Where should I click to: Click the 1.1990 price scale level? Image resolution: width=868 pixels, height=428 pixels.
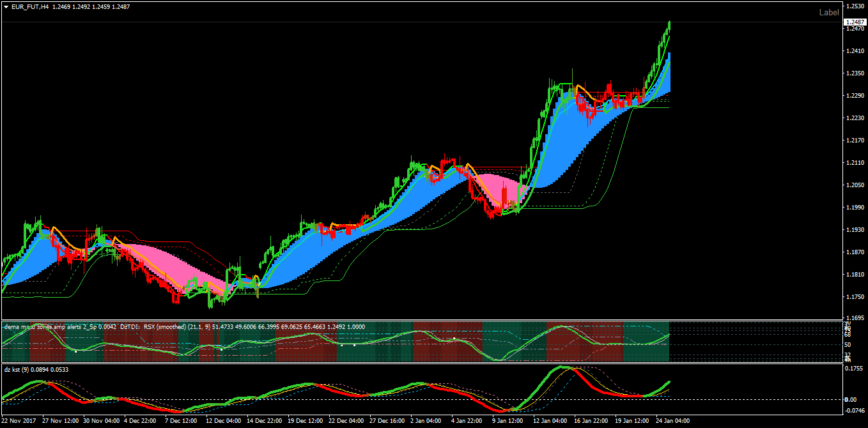click(x=855, y=208)
